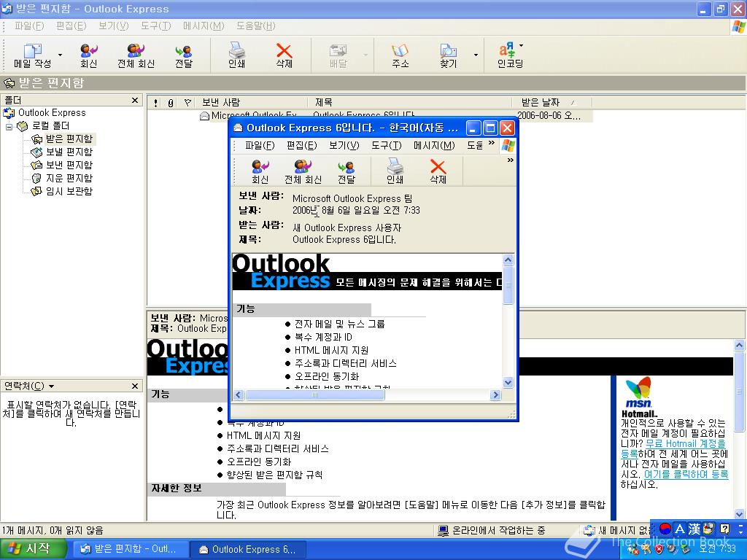Click 삭제 (delete) in the main window toolbar

[x=284, y=55]
